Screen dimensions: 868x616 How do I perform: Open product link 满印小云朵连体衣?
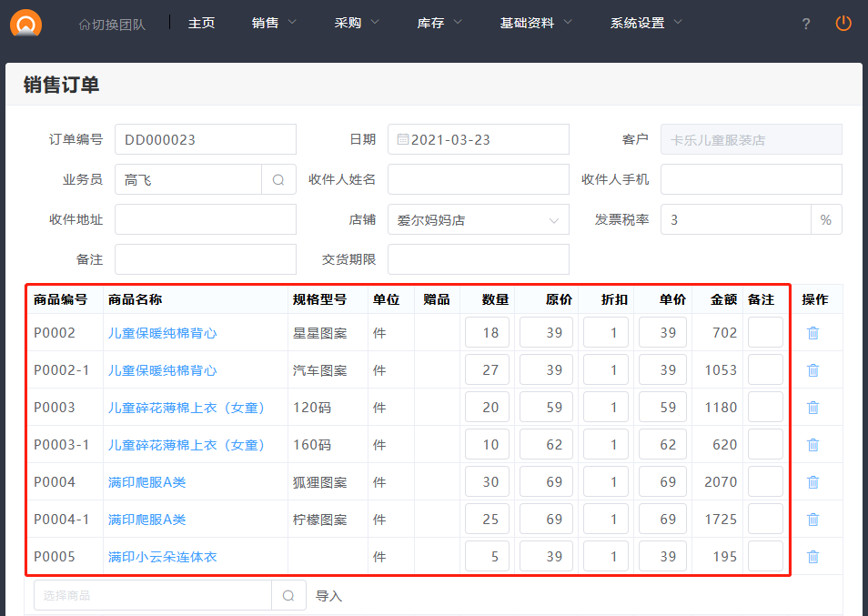[163, 557]
